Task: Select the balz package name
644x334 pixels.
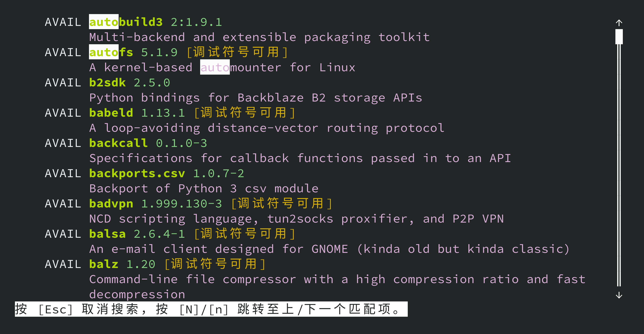Action: 104,264
